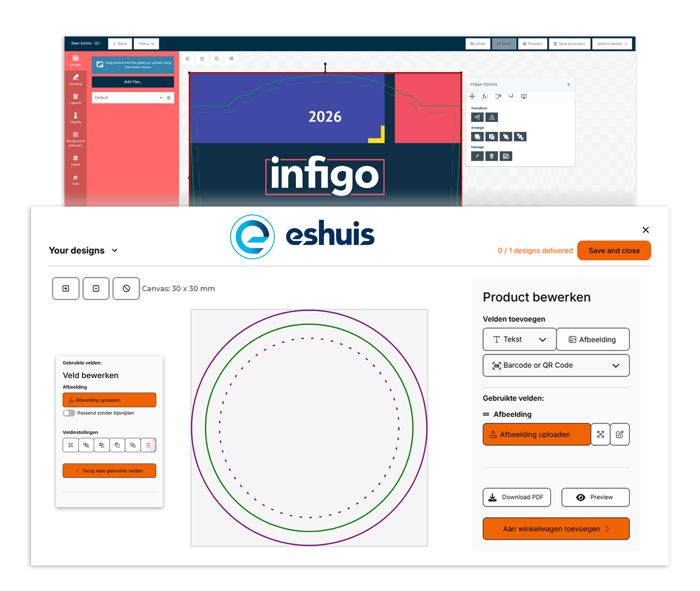
Task: Reset zoom on the Beer bottle canvas
Action: click(x=217, y=58)
